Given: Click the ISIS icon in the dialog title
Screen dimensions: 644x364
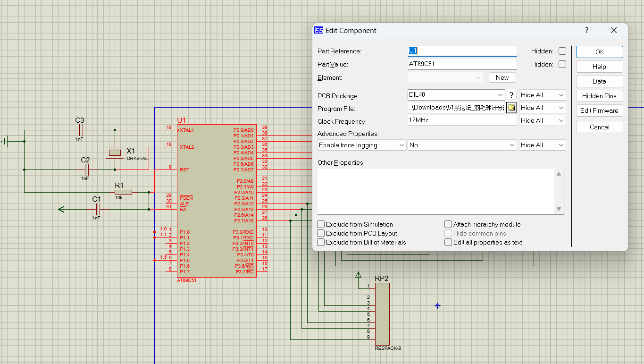Looking at the screenshot, I should point(318,30).
